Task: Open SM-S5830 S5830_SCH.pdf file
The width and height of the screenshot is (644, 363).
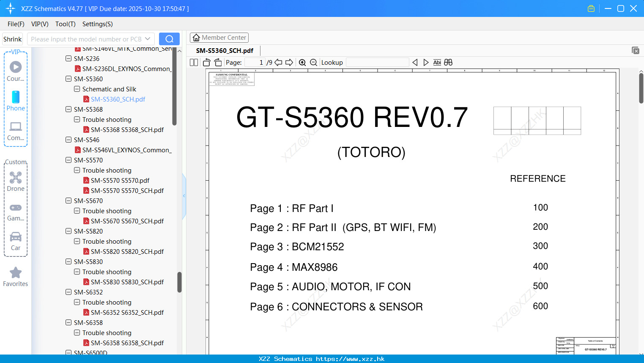Action: (127, 282)
